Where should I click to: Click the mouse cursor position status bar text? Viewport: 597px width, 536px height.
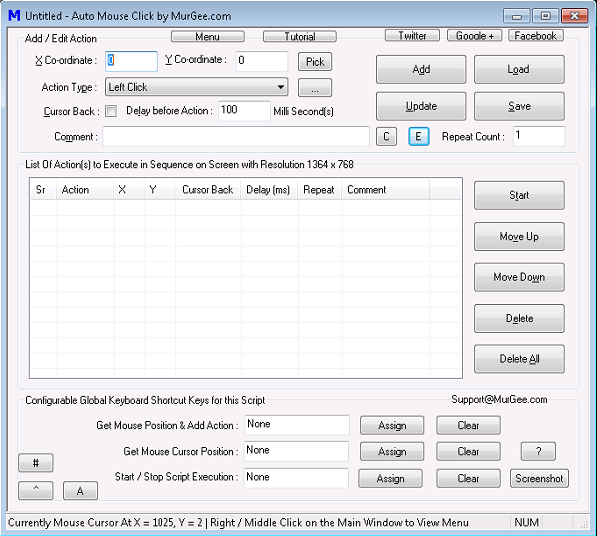238,523
